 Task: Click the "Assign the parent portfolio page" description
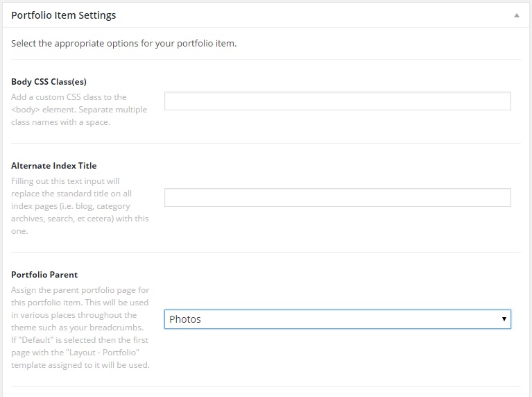click(x=80, y=290)
